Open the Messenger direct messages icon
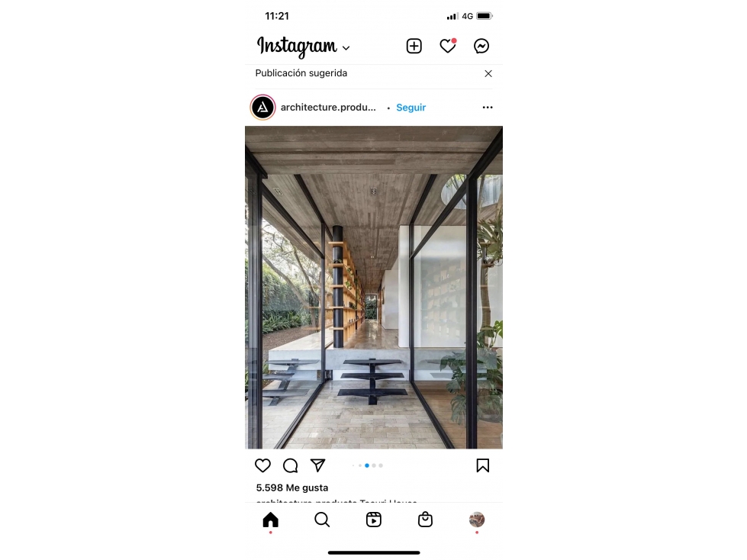The height and width of the screenshot is (560, 747). click(481, 47)
